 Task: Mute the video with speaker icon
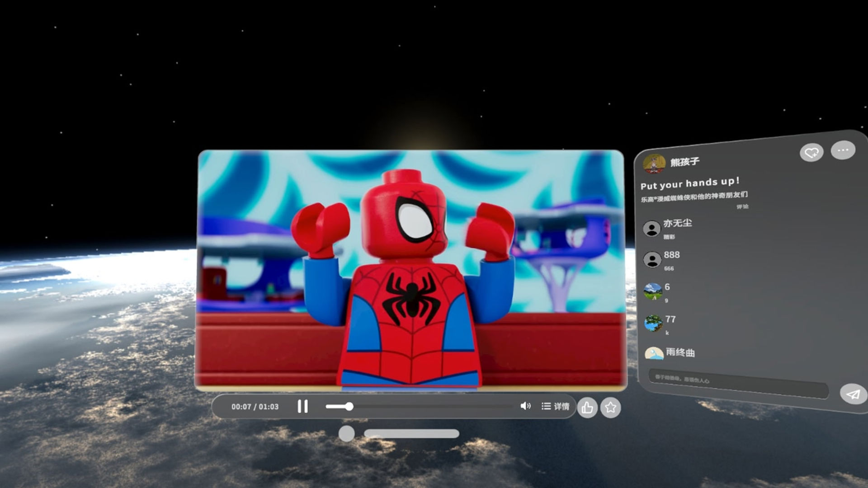pos(525,406)
